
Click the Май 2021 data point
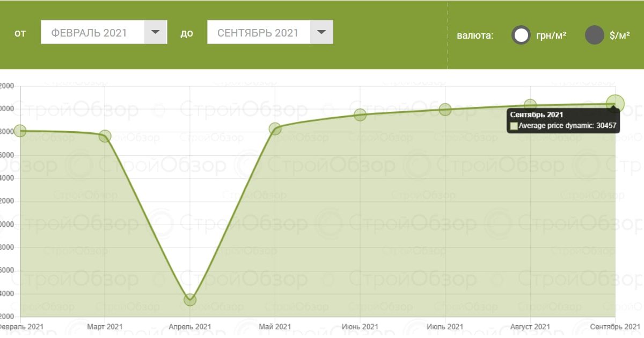(275, 128)
